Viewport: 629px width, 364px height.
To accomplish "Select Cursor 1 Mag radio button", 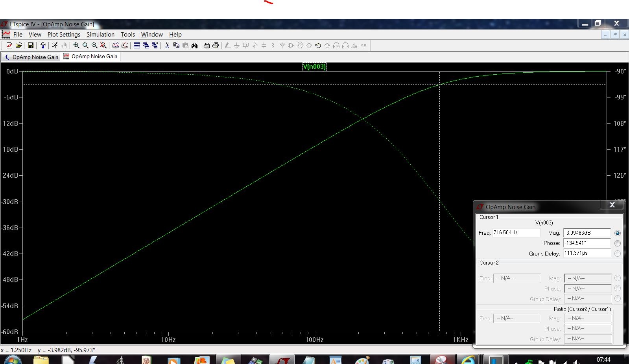I will 618,233.
